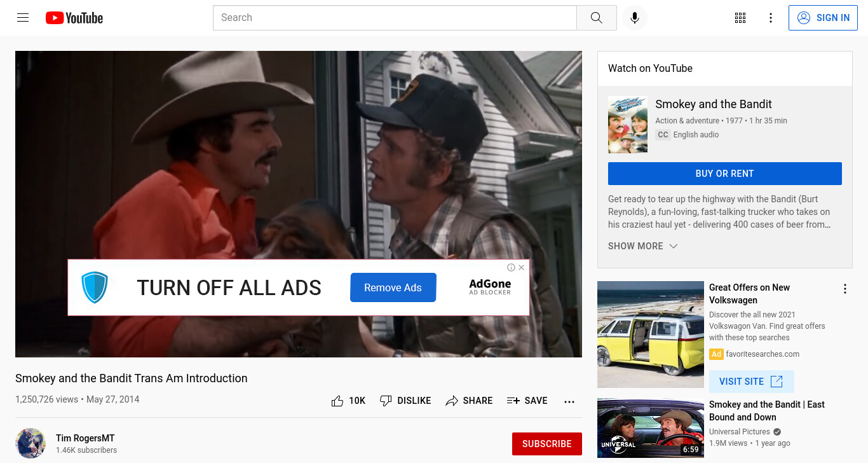This screenshot has height=463, width=868.
Task: Click the Remove Ads button
Action: click(x=393, y=287)
